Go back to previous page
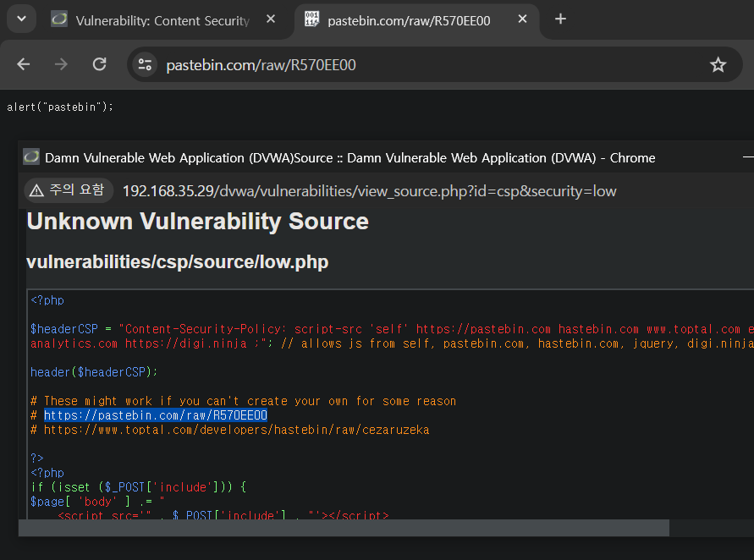The height and width of the screenshot is (560, 754). click(23, 64)
